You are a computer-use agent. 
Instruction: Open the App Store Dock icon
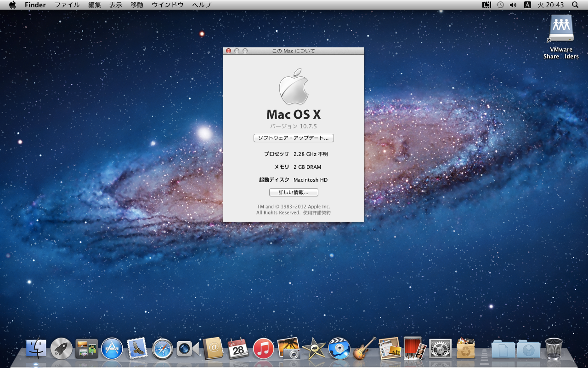click(x=112, y=349)
